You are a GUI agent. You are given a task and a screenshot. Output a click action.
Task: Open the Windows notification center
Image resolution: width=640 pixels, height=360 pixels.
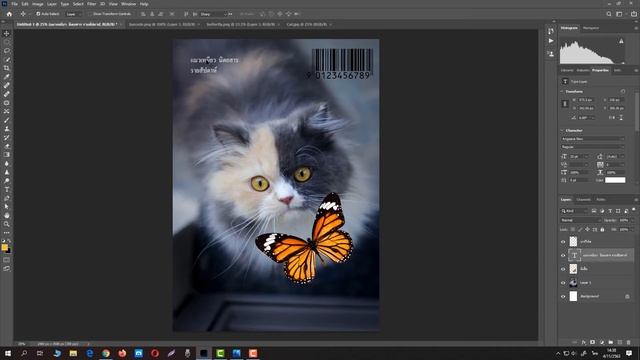629,353
